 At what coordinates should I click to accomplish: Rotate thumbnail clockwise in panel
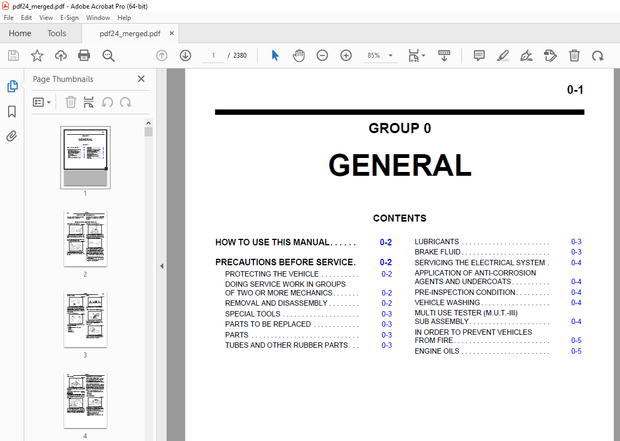125,102
